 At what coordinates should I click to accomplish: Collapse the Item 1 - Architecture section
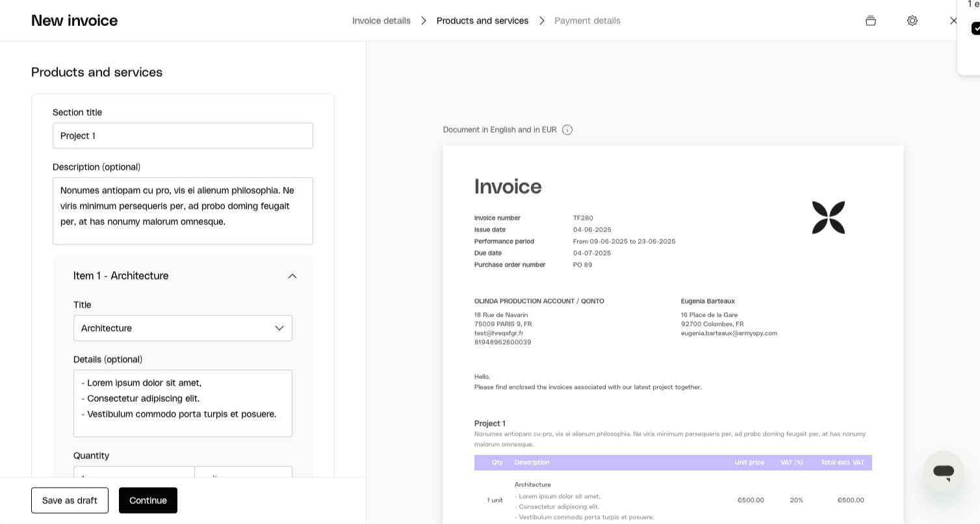292,276
